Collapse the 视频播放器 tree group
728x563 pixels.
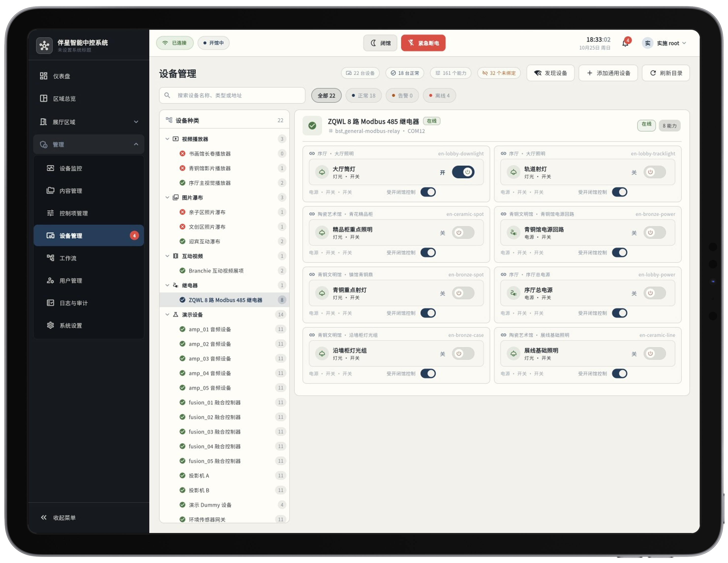[167, 139]
